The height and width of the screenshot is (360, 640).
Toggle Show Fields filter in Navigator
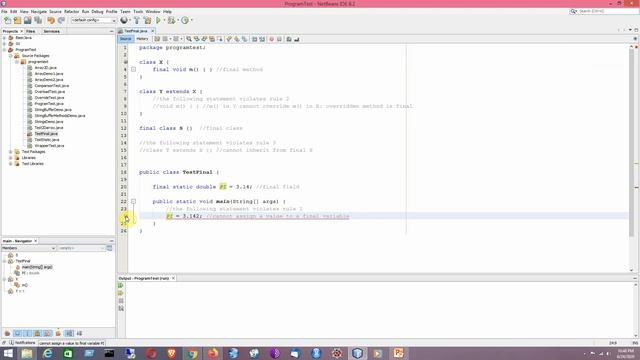click(18, 333)
